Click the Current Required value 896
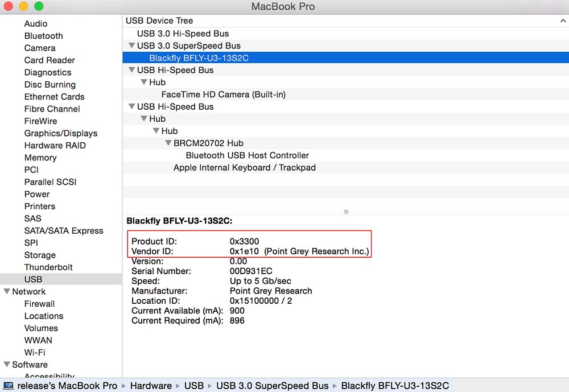 tap(237, 320)
